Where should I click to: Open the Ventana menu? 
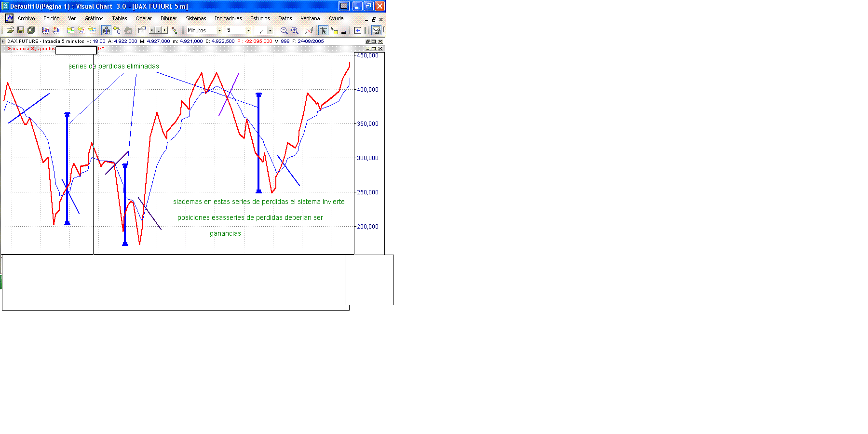pyautogui.click(x=310, y=18)
